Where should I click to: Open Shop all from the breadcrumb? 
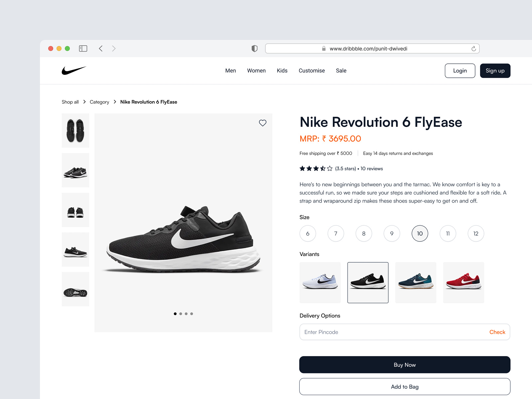pyautogui.click(x=70, y=102)
